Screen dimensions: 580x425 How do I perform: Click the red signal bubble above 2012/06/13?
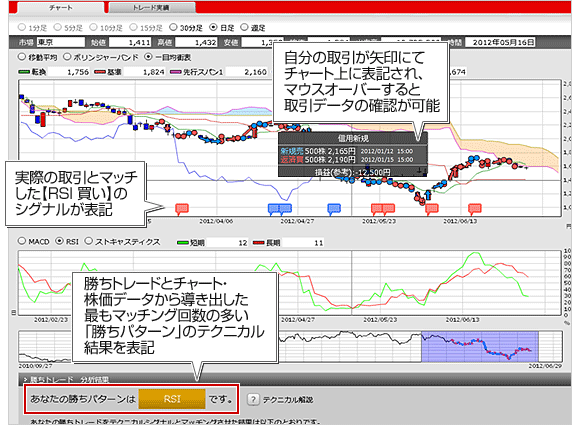coord(475,209)
